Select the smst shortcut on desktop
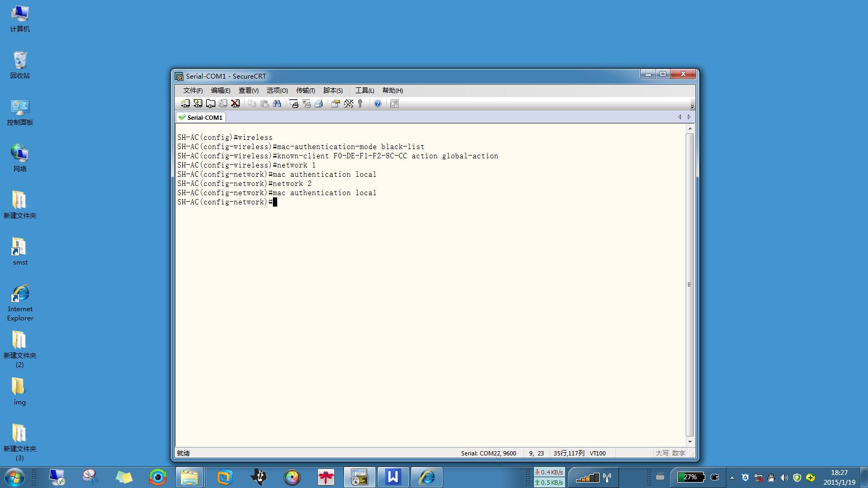 [x=20, y=252]
